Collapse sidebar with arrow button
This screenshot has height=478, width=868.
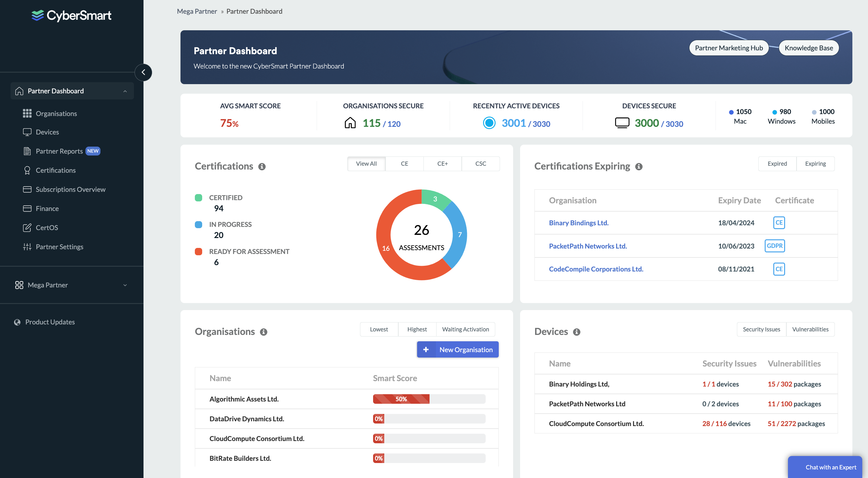(x=143, y=72)
